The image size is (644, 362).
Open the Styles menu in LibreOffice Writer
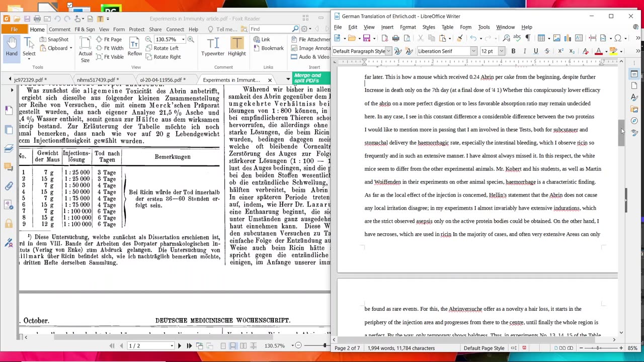(x=429, y=27)
